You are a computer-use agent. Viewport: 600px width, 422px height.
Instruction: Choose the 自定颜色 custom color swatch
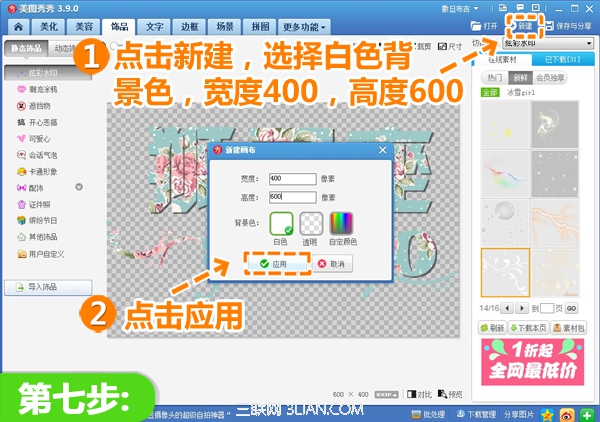click(343, 224)
